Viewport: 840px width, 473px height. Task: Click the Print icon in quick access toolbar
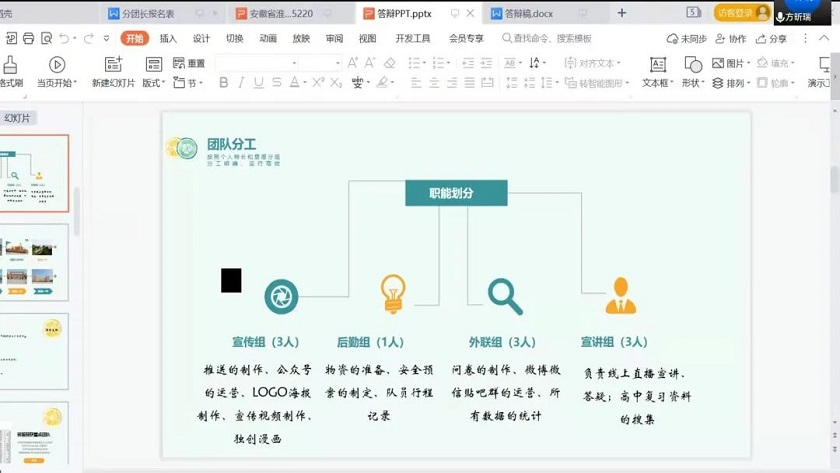(x=28, y=38)
